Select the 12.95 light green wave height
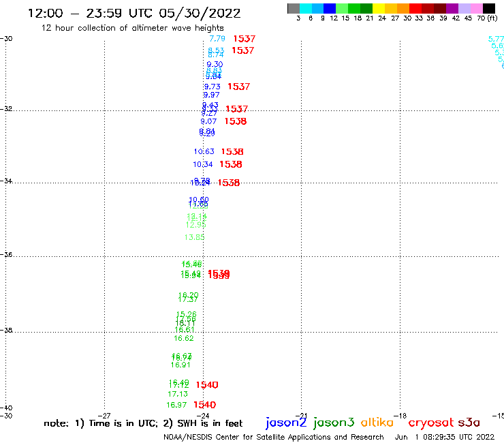The width and height of the screenshot is (504, 443). click(x=195, y=225)
